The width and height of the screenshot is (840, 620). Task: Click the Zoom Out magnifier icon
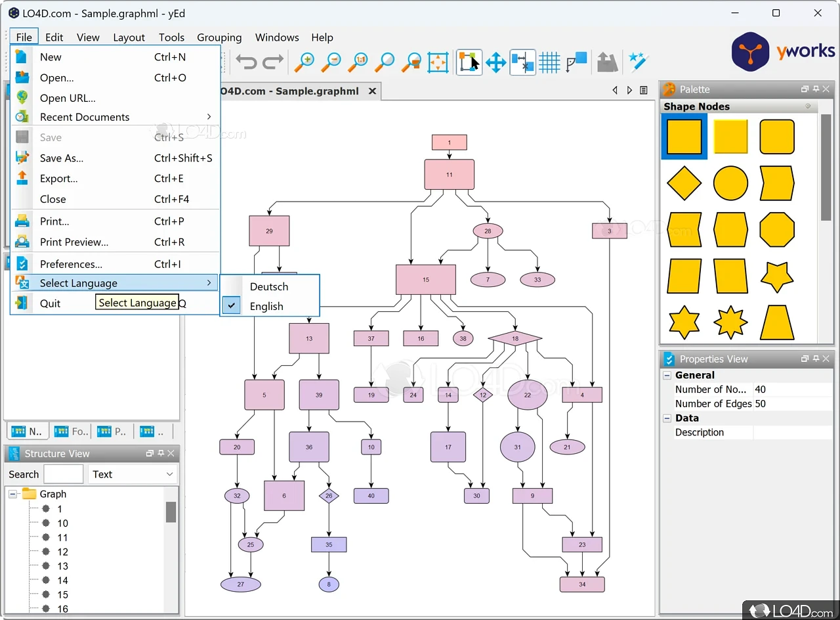point(331,62)
